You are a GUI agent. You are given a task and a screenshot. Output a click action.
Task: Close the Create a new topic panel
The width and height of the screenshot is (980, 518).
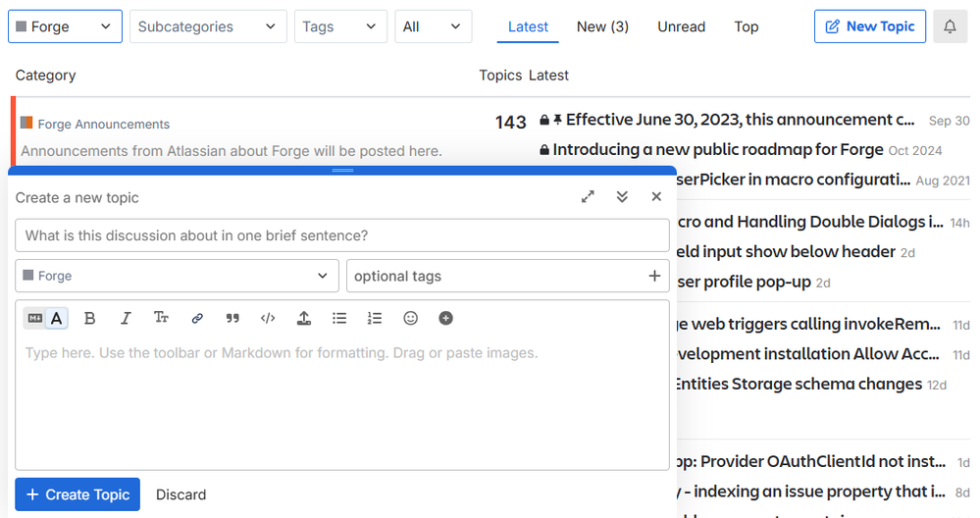[x=656, y=197]
